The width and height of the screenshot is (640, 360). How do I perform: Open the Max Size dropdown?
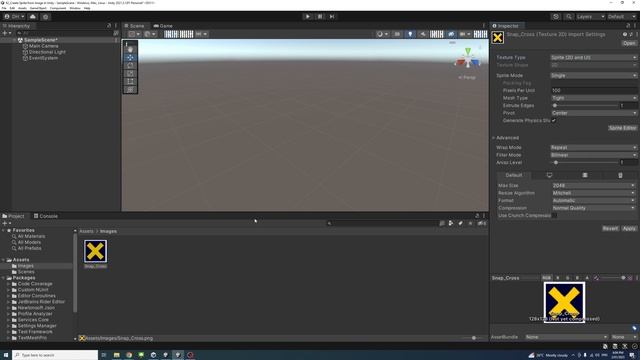[x=593, y=185]
